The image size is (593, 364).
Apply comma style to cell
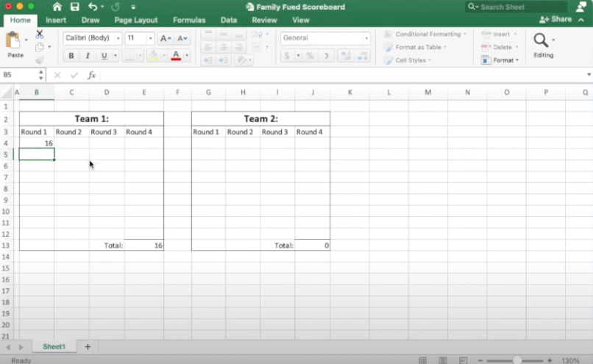tap(326, 56)
